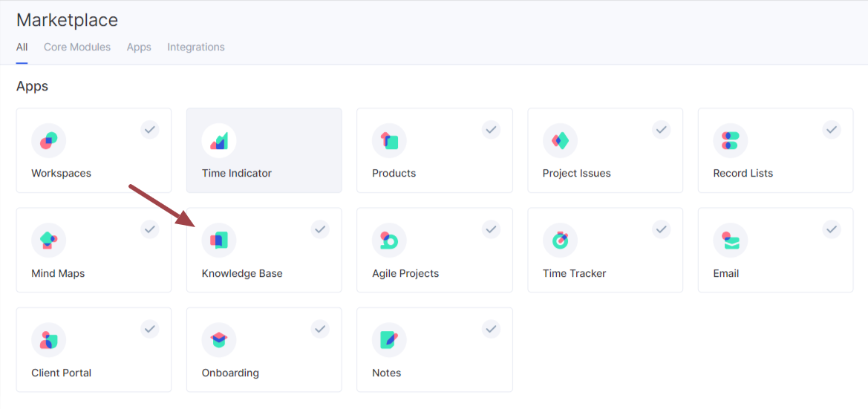Click the Record Lists icon
This screenshot has height=409, width=868.
[x=730, y=140]
